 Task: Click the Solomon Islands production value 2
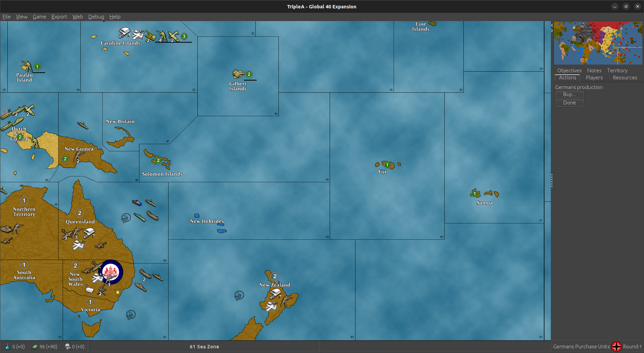158,160
